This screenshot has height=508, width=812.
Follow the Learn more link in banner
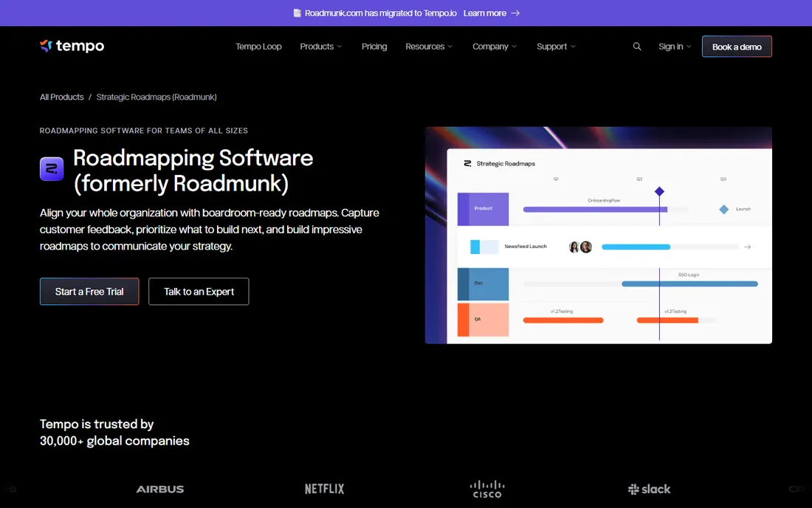click(x=485, y=13)
